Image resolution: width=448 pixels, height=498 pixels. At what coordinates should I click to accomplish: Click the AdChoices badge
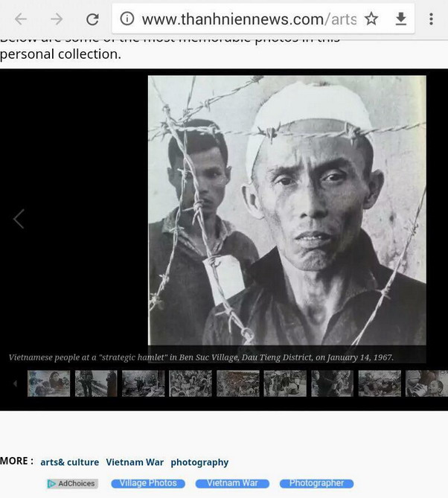[72, 484]
